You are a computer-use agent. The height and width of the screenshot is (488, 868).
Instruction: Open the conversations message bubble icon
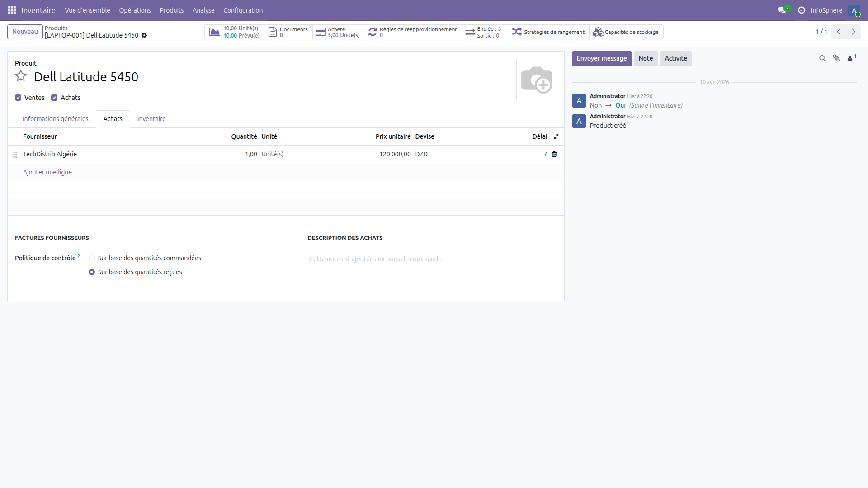point(782,10)
